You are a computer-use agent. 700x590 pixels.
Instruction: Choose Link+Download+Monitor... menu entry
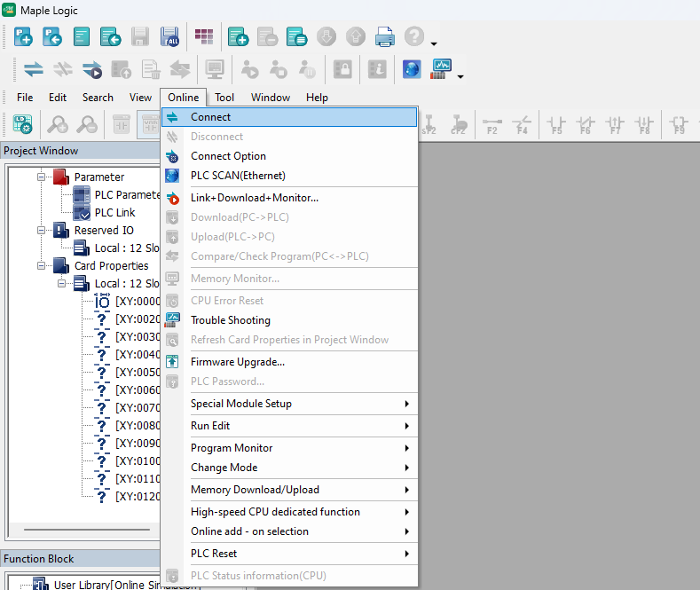click(289, 198)
